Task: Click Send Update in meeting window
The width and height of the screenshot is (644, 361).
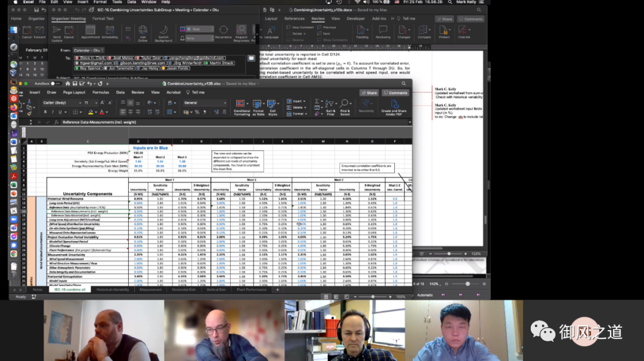Action: (57, 33)
